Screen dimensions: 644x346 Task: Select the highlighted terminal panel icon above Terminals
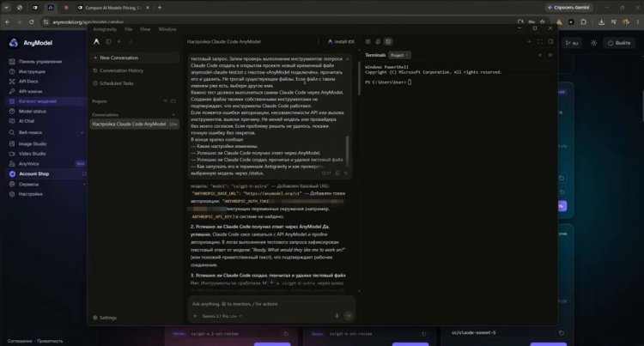[388, 41]
